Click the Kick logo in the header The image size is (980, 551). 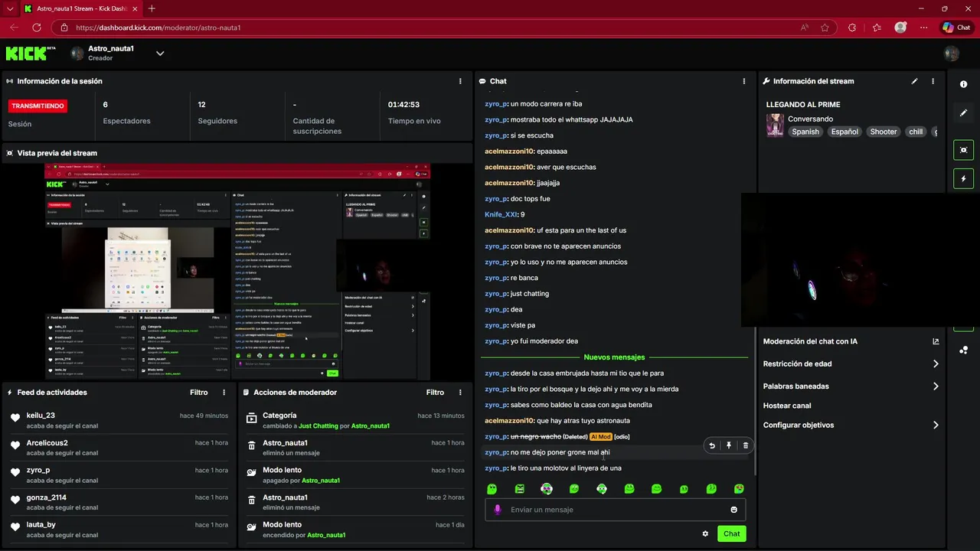coord(31,53)
